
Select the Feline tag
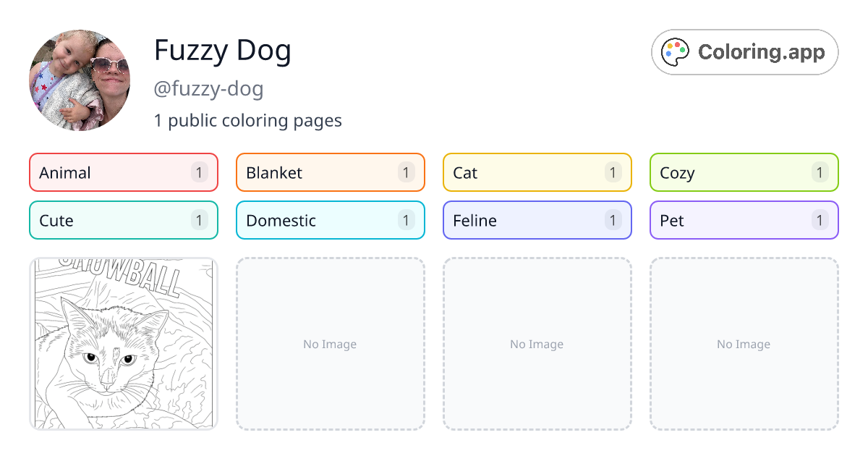(x=537, y=220)
